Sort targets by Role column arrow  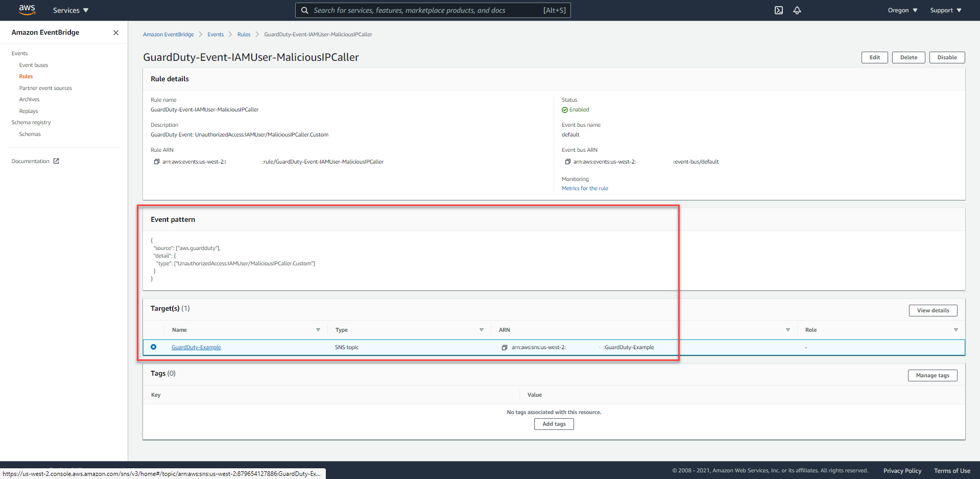(x=956, y=330)
